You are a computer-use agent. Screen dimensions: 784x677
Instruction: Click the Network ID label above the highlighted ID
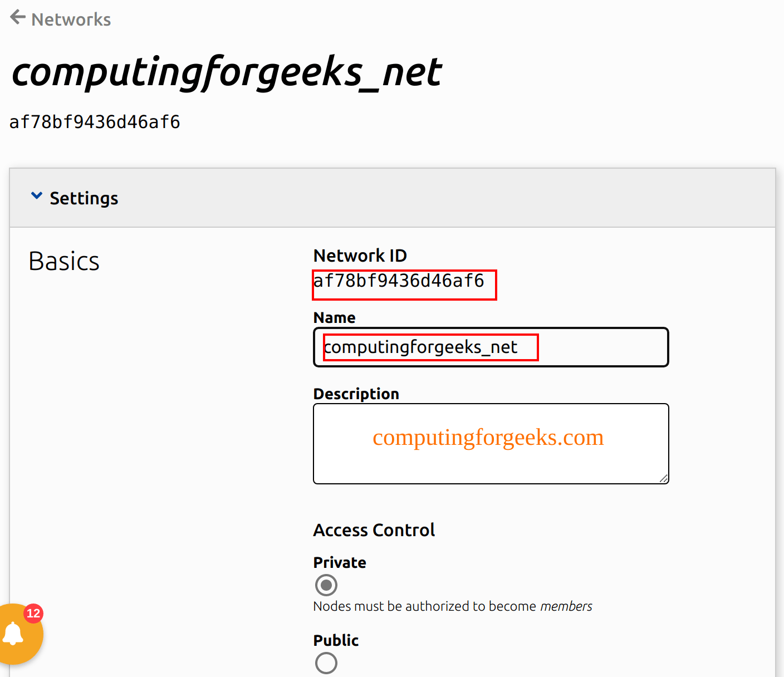pyautogui.click(x=360, y=256)
